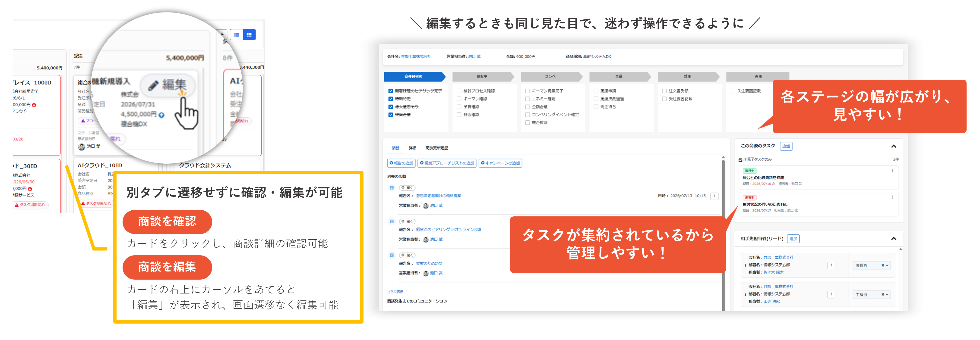Click the キャンペーンの追加 button

coord(500,163)
